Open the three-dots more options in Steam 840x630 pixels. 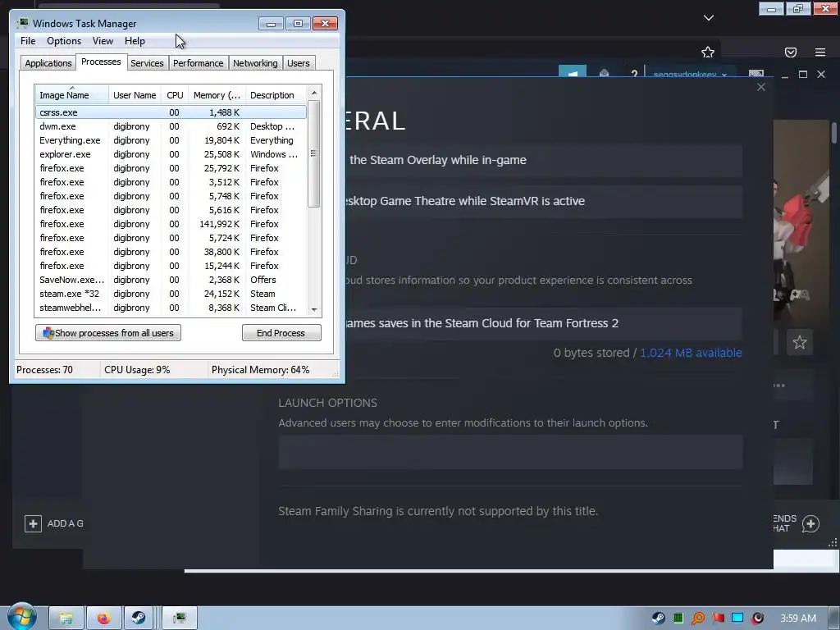[779, 386]
